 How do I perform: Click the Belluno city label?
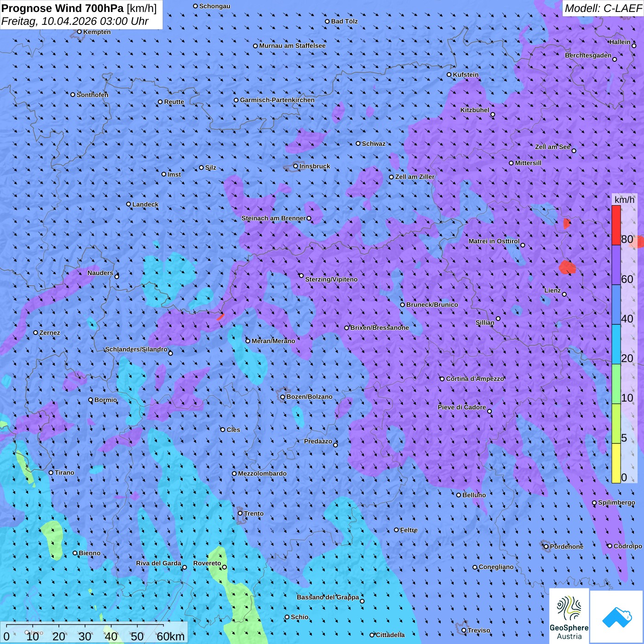click(x=474, y=495)
